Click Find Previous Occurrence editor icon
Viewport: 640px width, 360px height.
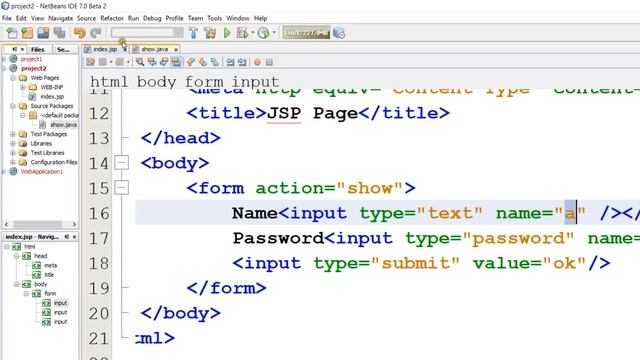[152, 62]
